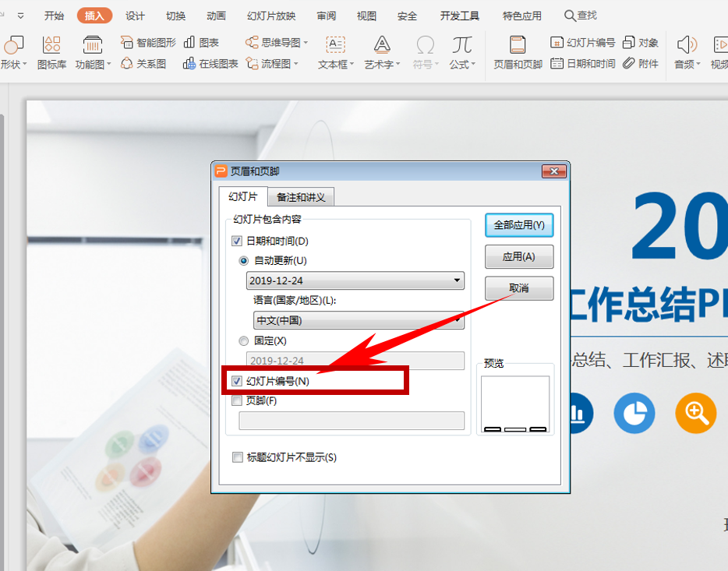Open the function chart (功能图) menu

(x=93, y=53)
